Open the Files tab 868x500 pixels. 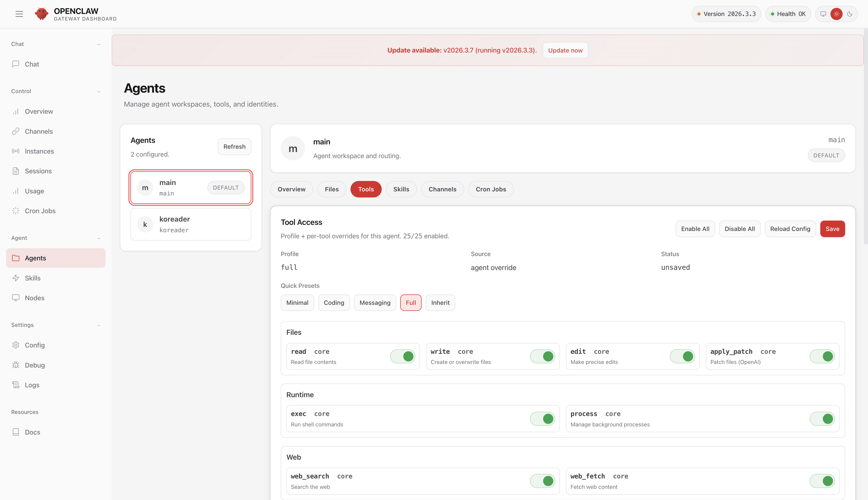[331, 189]
